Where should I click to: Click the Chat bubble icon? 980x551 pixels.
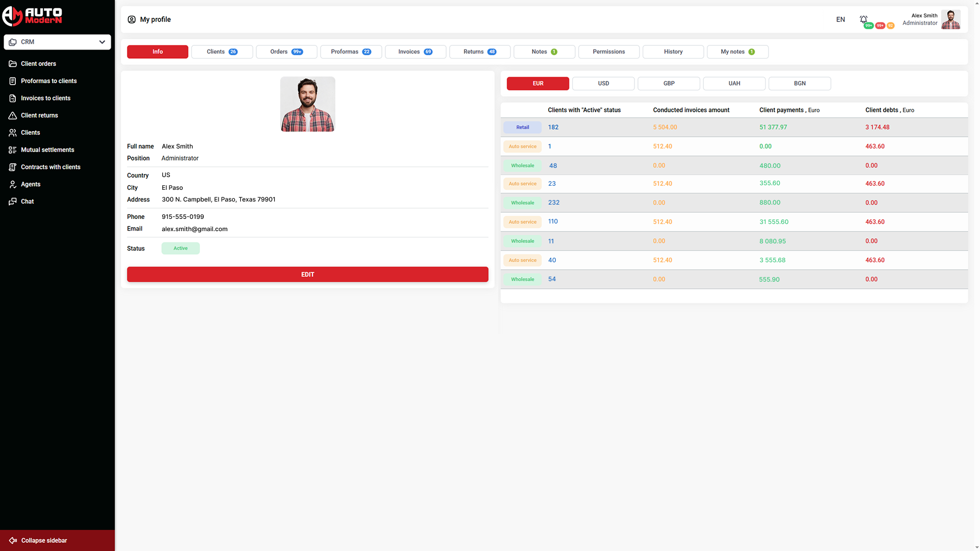coord(12,201)
